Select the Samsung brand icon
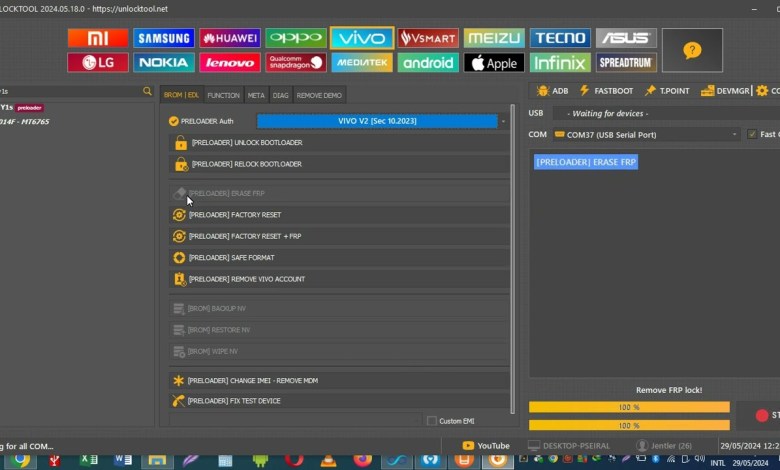The width and height of the screenshot is (780, 470). (x=164, y=38)
